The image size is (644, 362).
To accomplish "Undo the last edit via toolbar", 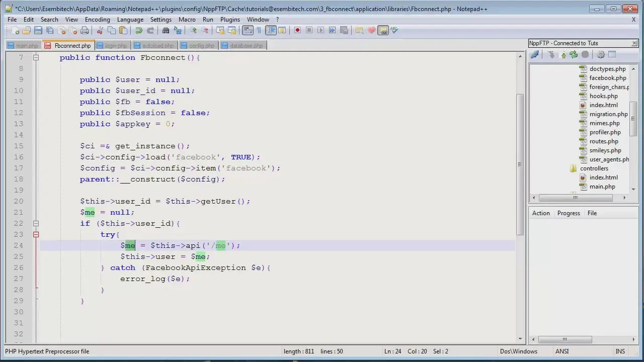I will 139,31.
